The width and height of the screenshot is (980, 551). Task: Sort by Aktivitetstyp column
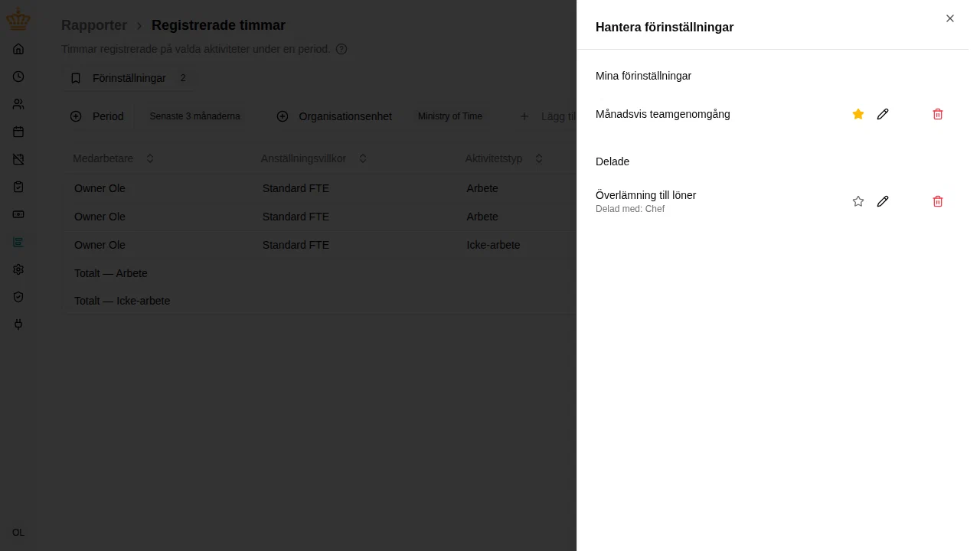[x=505, y=158]
